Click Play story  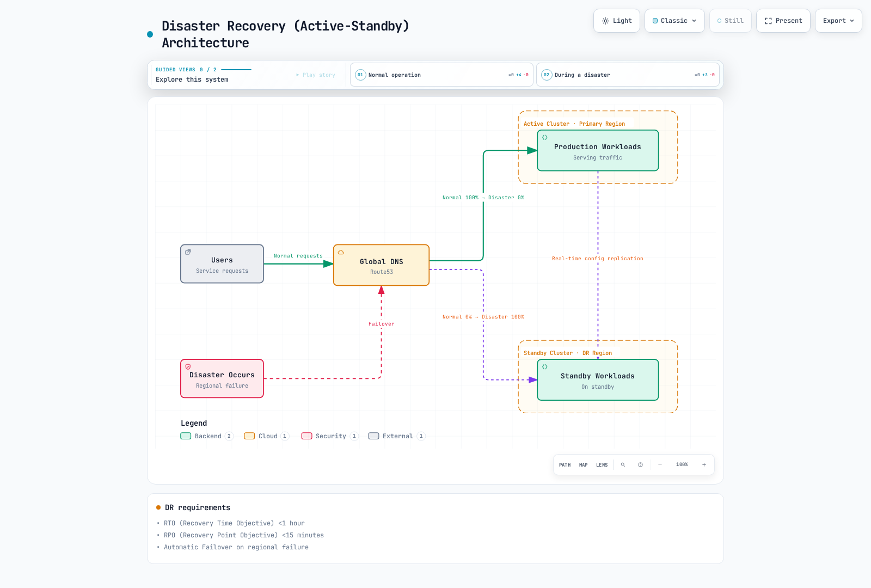tap(316, 75)
